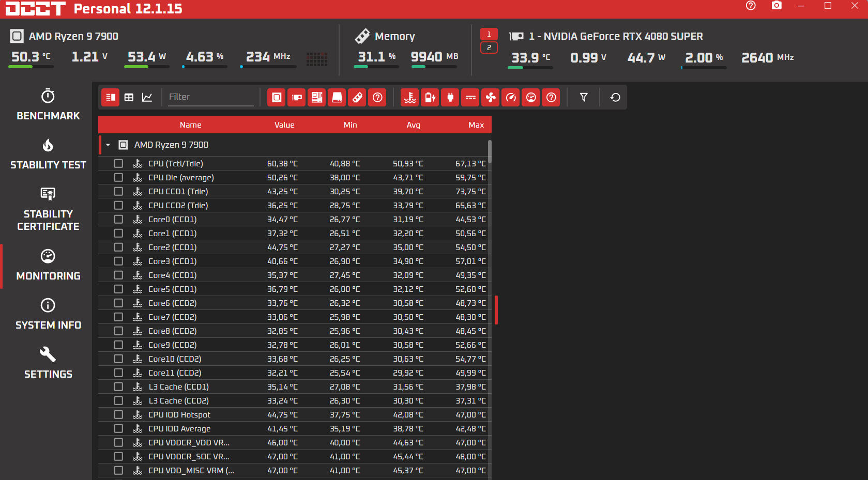The height and width of the screenshot is (480, 868).
Task: Toggle the battery voltage sensor filter icon
Action: pyautogui.click(x=430, y=97)
